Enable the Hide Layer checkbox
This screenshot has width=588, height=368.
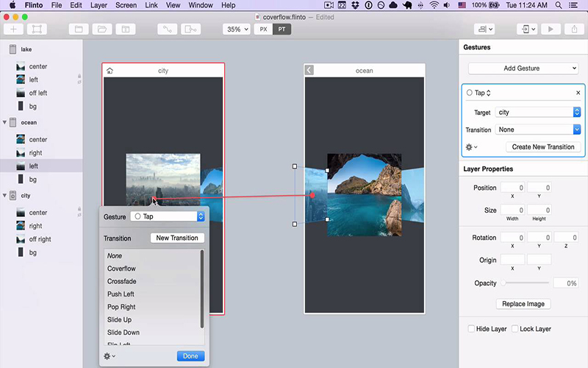(x=471, y=329)
